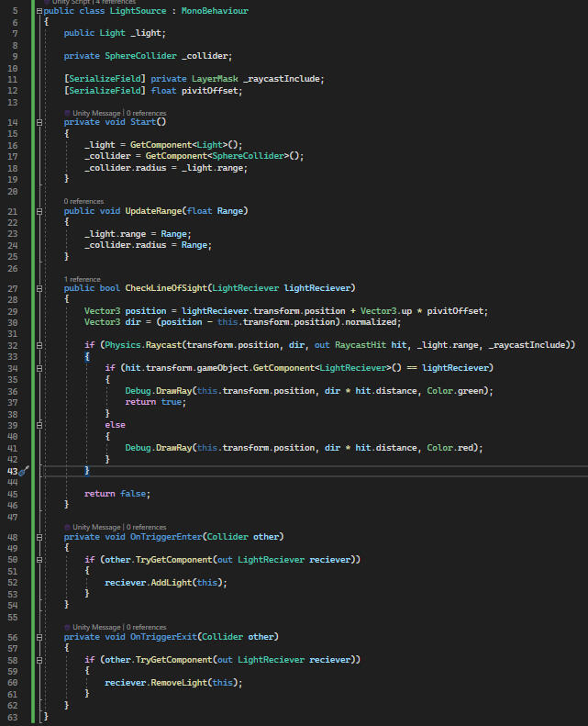Click line number 45 in gutter

13,494
